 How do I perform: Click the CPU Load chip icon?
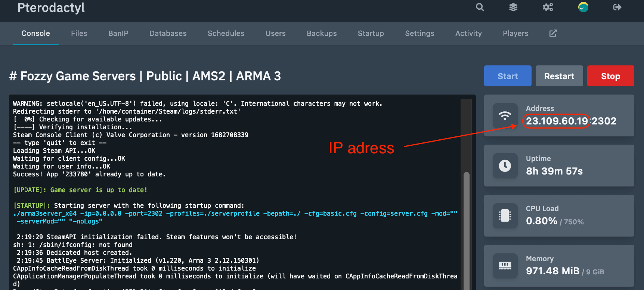coord(505,216)
